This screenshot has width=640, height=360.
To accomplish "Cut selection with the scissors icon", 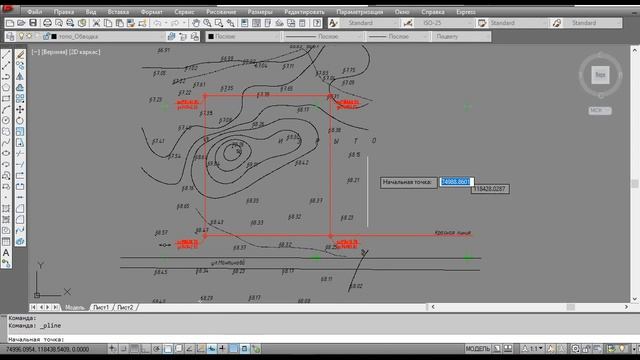I will [96, 23].
